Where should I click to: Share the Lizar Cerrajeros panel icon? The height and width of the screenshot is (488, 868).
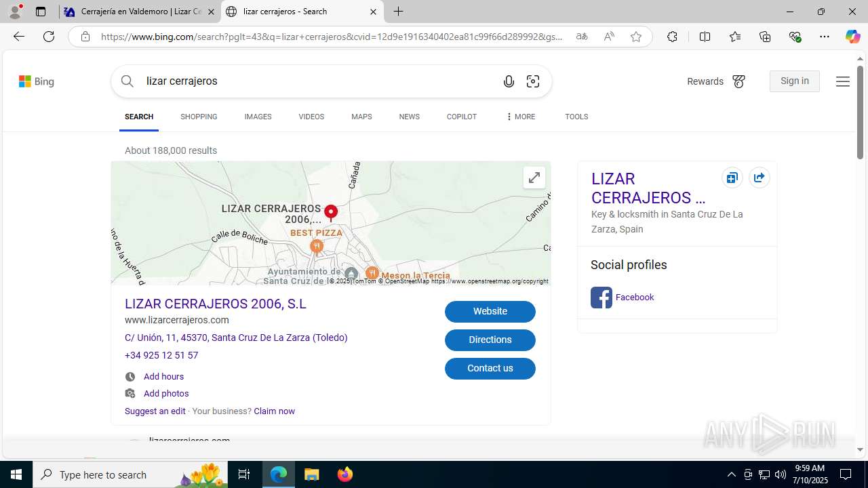[x=759, y=178]
